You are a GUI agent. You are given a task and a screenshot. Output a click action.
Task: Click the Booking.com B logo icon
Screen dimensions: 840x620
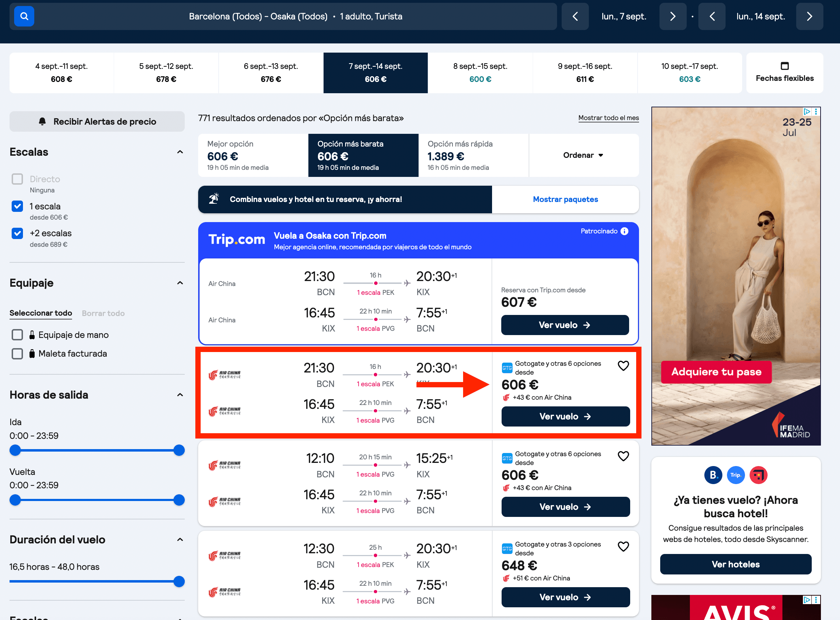click(x=713, y=475)
